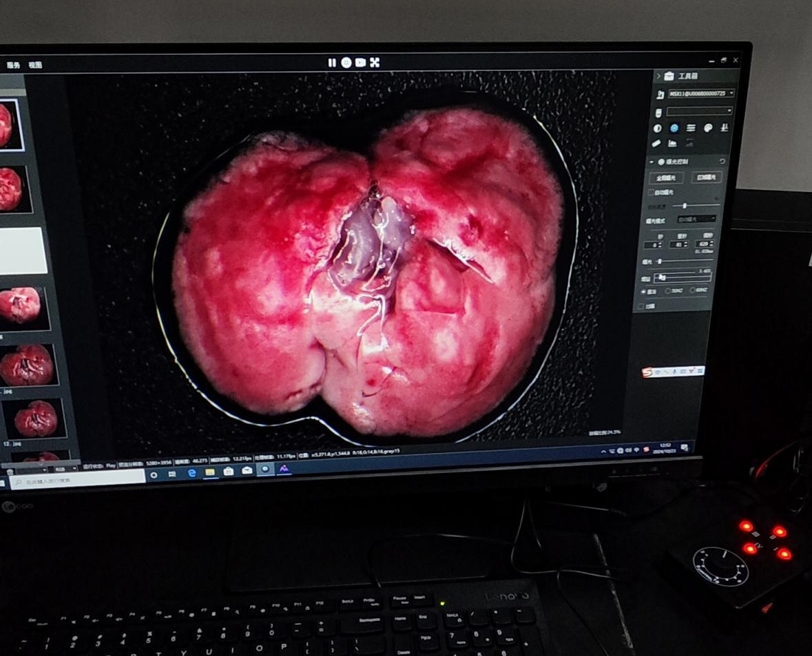The image size is (812, 656).
Task: Collapse the exposure control section
Action: click(652, 161)
